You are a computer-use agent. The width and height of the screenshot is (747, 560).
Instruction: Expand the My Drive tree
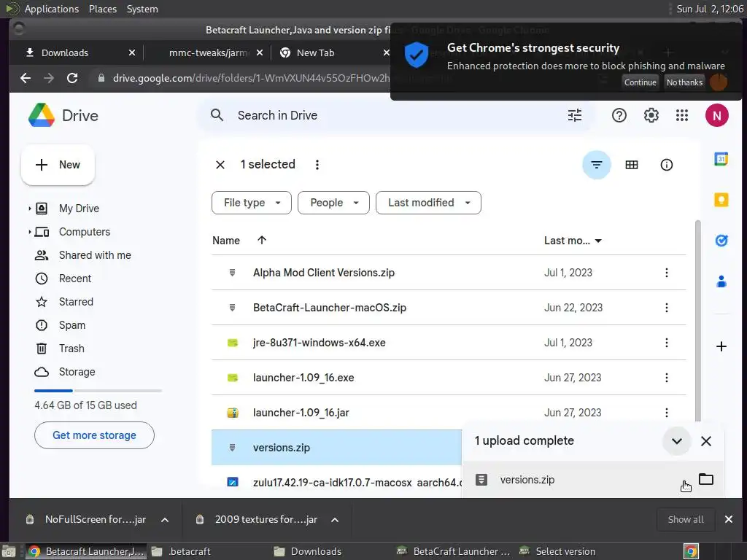(x=29, y=209)
